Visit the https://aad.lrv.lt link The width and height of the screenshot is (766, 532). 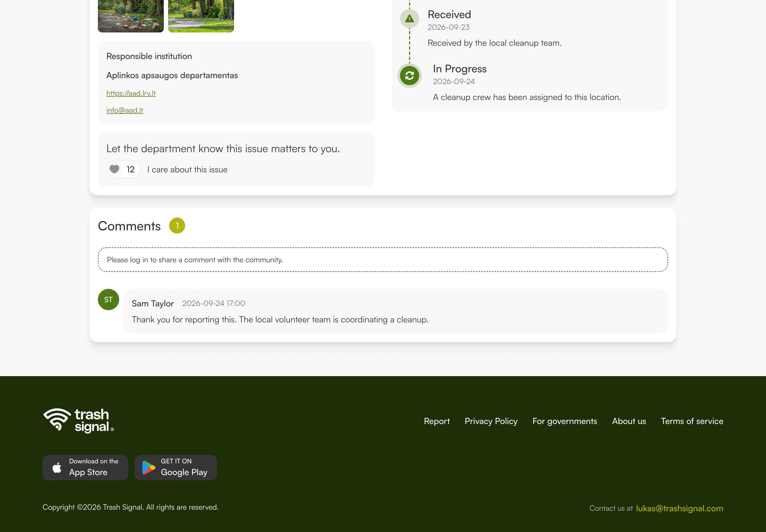click(131, 93)
